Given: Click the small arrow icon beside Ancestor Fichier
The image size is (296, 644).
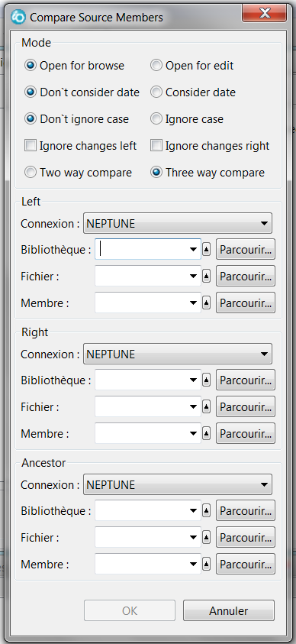Looking at the screenshot, I should click(x=206, y=537).
